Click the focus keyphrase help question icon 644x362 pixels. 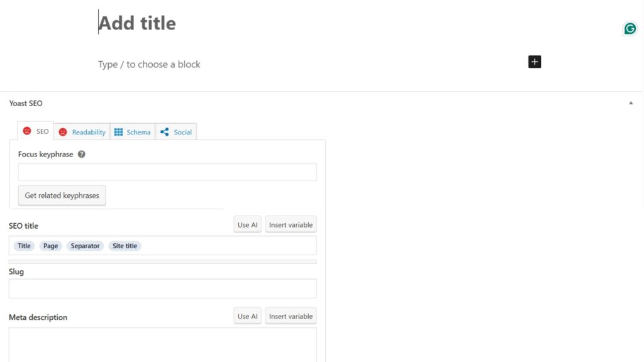click(x=82, y=154)
